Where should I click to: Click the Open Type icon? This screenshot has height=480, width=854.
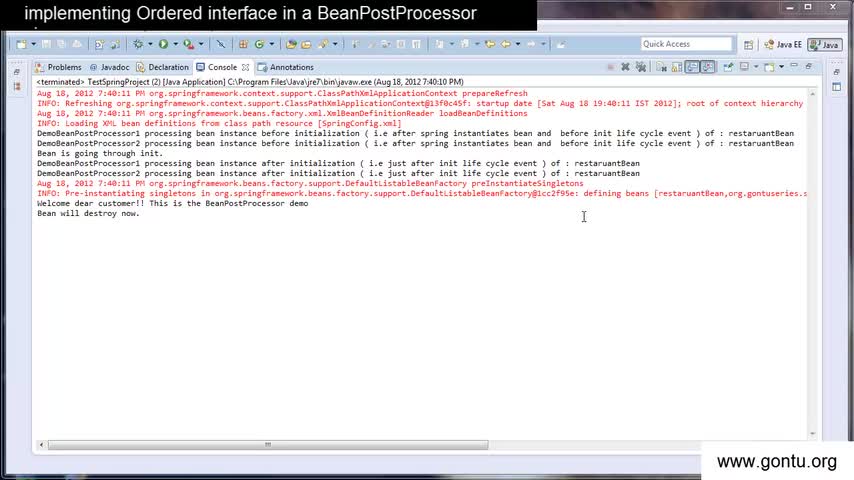(x=291, y=44)
